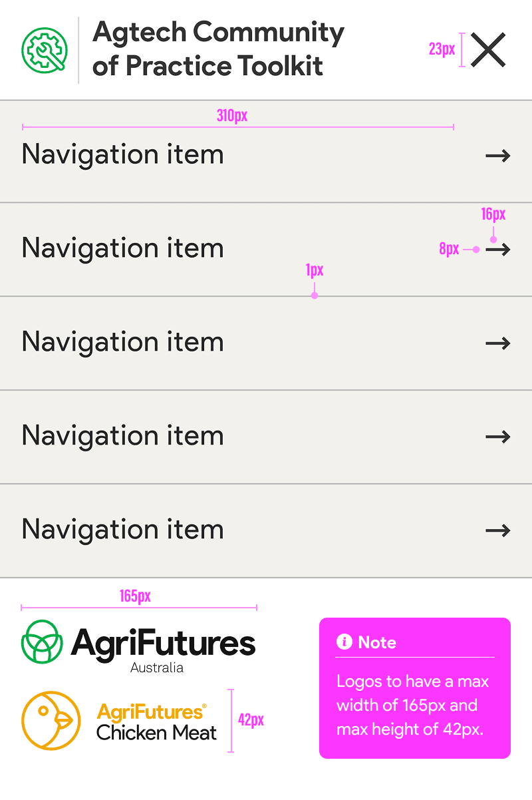Image resolution: width=532 pixels, height=800 pixels.
Task: Click the arrow on the fifth Navigation item
Action: coord(497,531)
